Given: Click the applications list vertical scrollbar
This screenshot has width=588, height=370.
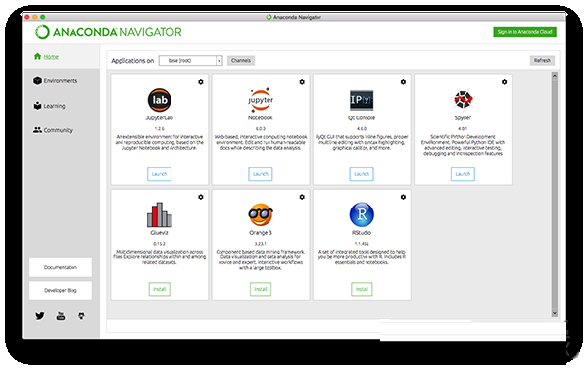Looking at the screenshot, I should pos(555,195).
